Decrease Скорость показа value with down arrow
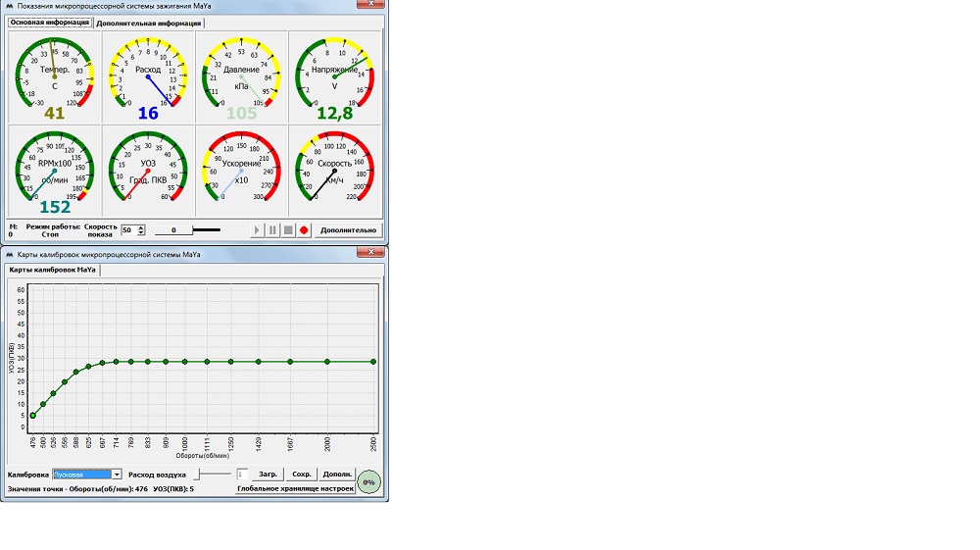This screenshot has width=980, height=550. click(141, 233)
